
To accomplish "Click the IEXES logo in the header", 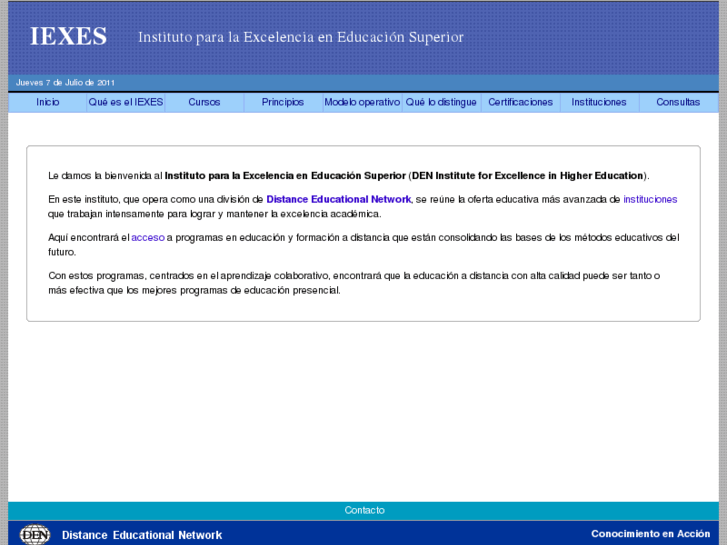I will click(x=68, y=36).
